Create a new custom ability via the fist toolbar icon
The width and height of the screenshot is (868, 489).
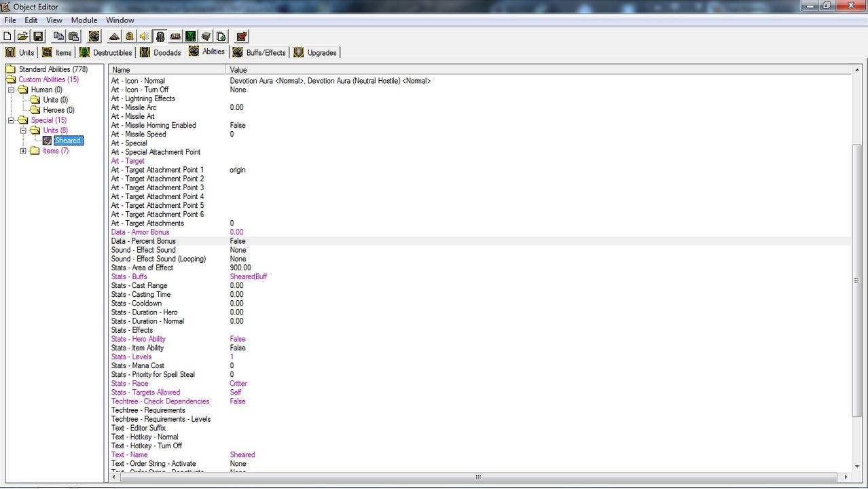coord(94,36)
